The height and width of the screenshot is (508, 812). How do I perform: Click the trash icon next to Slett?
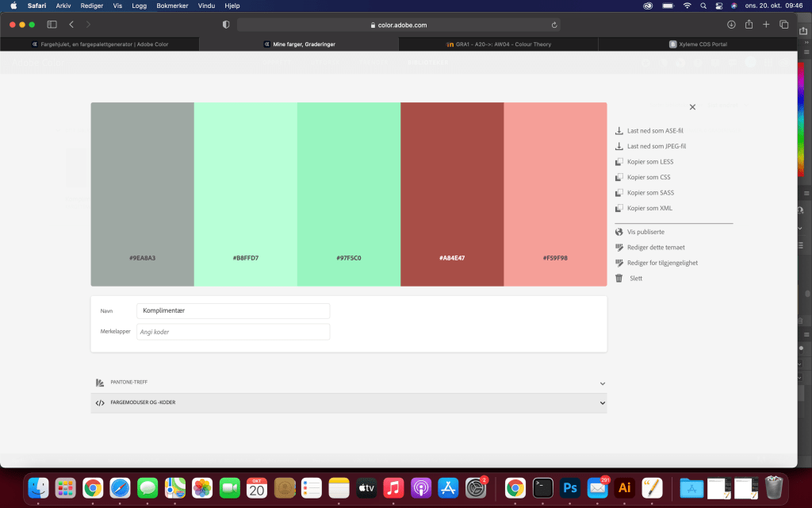pyautogui.click(x=619, y=279)
